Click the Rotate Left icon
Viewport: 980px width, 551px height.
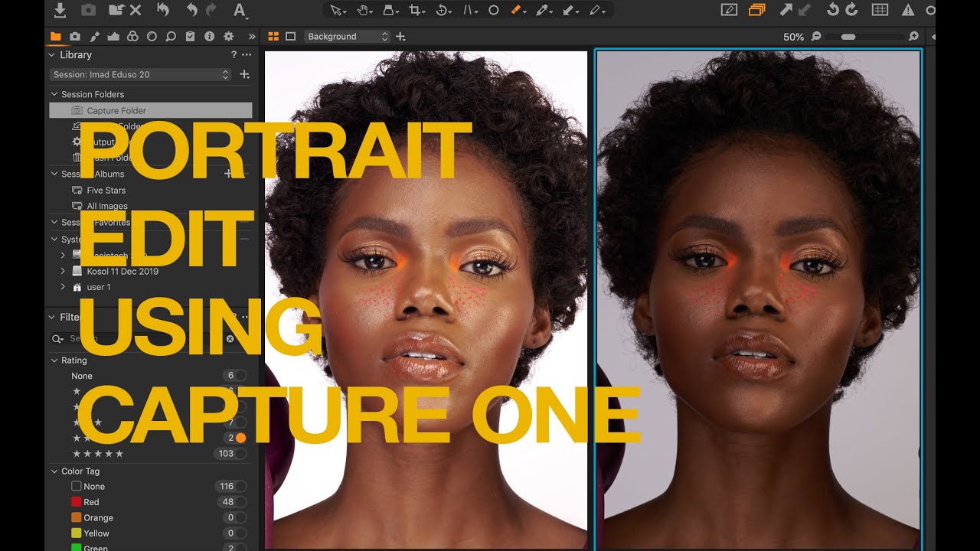tap(833, 10)
